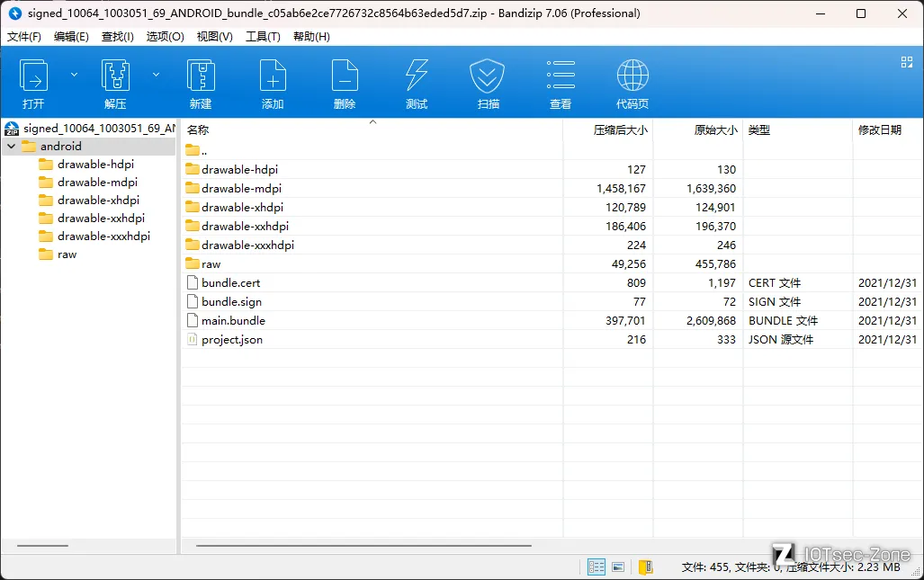924x580 pixels.
Task: Open the dropdown arrow next to 打开
Action: [75, 75]
